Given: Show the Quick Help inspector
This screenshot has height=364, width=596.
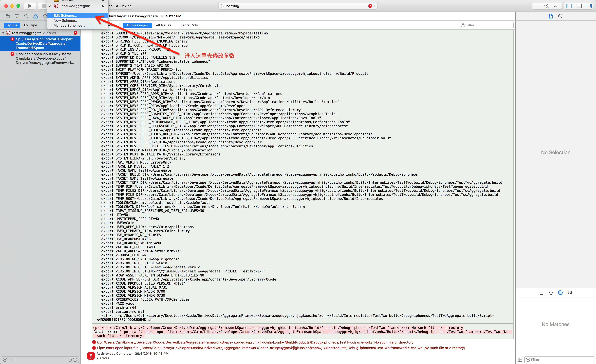Looking at the screenshot, I should click(x=560, y=16).
